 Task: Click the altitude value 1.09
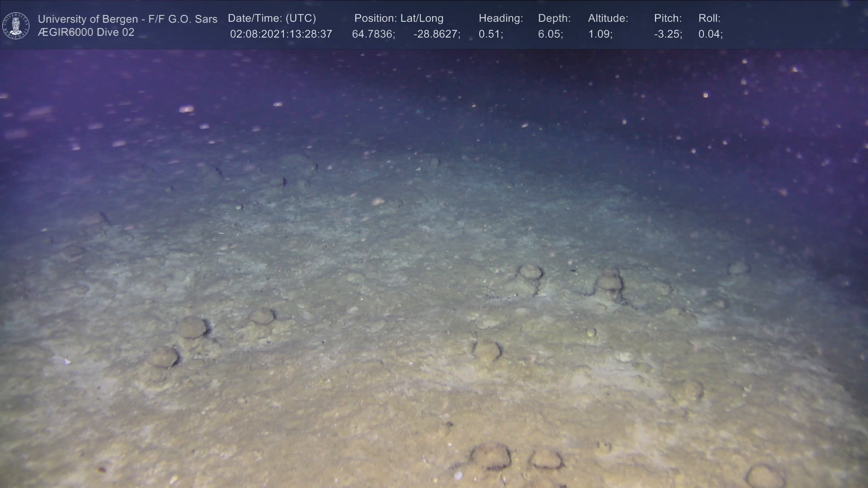600,34
